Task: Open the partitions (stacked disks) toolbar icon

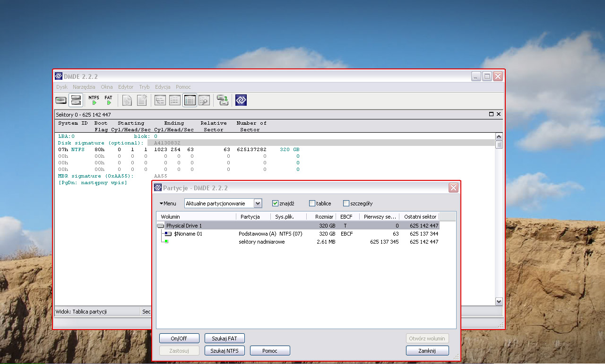Action: [x=76, y=100]
